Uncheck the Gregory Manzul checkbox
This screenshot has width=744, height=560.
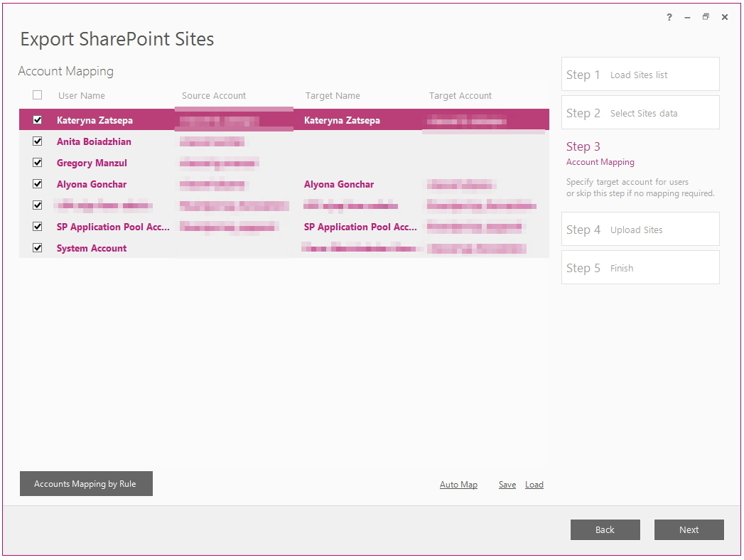click(x=38, y=163)
